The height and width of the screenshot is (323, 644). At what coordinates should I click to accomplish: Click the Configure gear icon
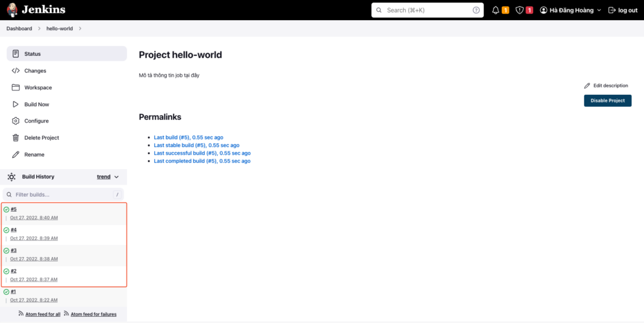tap(16, 121)
